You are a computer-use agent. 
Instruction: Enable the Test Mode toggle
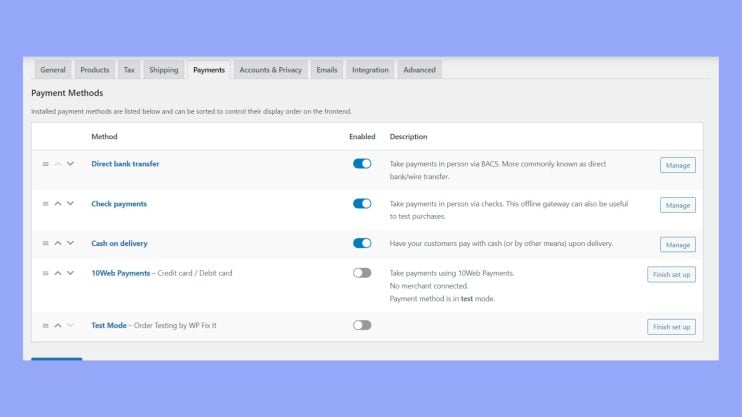tap(362, 325)
